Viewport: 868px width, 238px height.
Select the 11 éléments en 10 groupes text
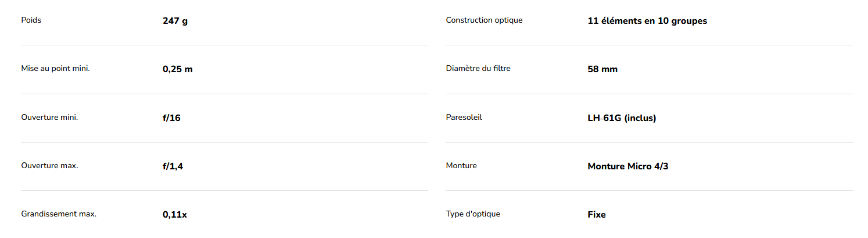pos(647,21)
